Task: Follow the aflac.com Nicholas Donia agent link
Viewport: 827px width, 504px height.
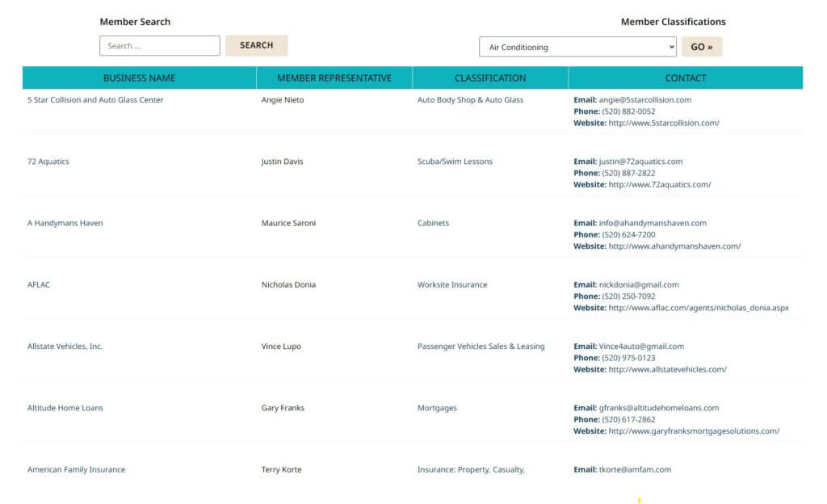Action: pyautogui.click(x=698, y=308)
